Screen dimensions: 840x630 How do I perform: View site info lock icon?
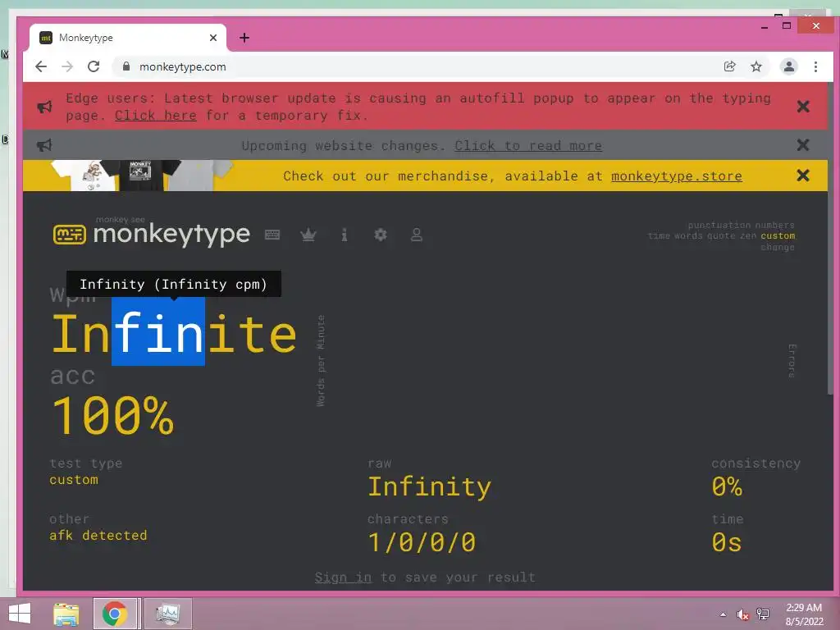coord(126,66)
